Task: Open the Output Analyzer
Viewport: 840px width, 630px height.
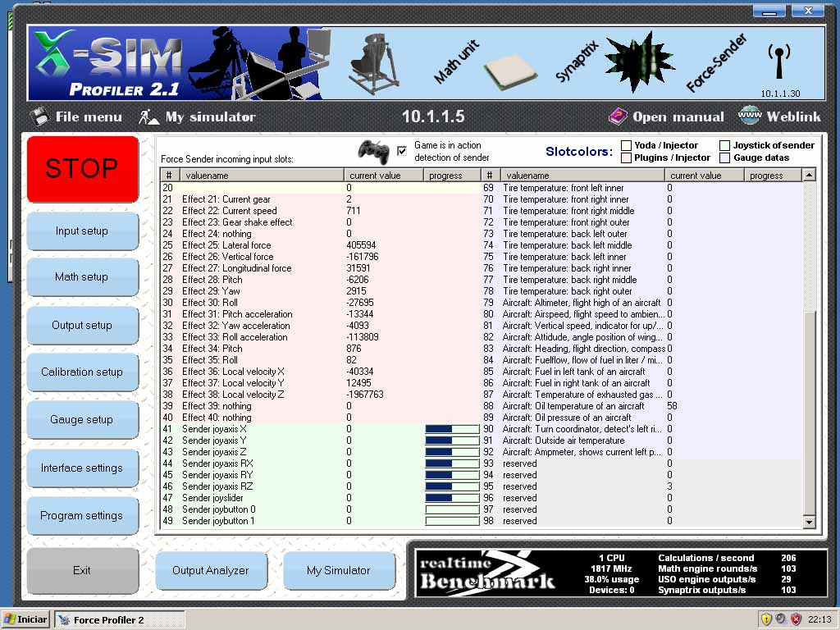Action: point(211,571)
